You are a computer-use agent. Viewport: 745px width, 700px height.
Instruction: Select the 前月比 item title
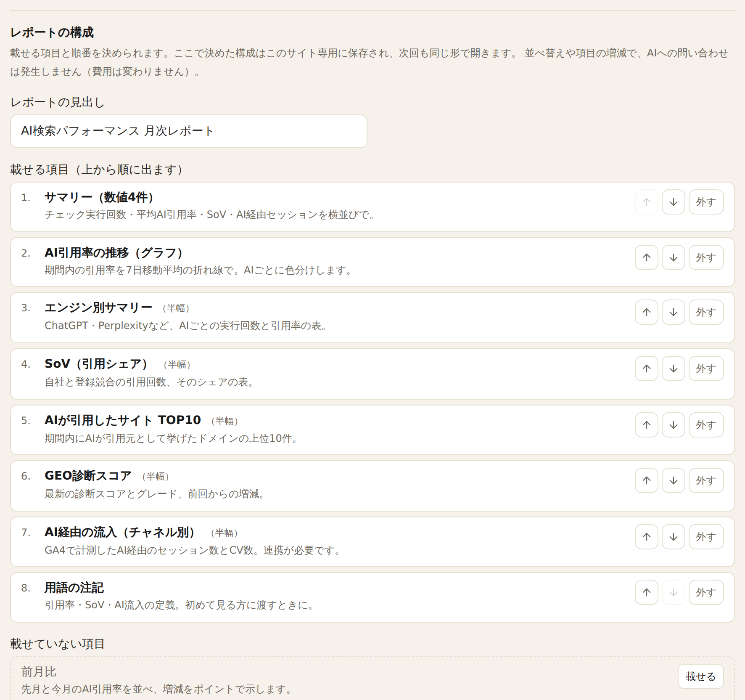pos(39,671)
